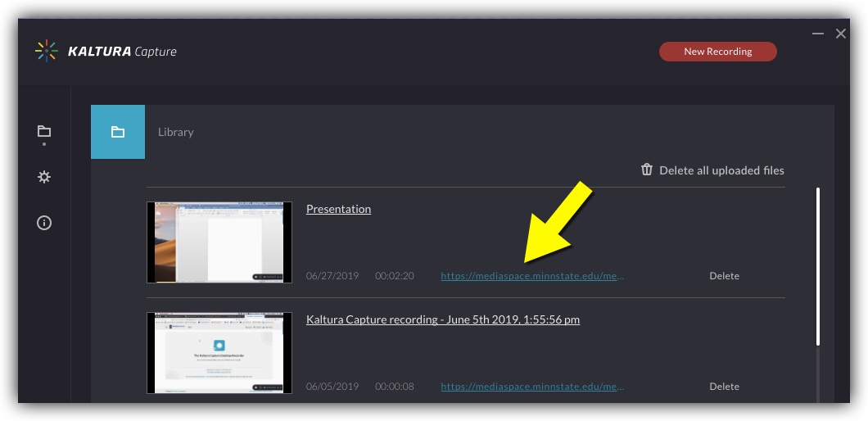
Task: Open the Presentation recording title
Action: pyautogui.click(x=338, y=209)
